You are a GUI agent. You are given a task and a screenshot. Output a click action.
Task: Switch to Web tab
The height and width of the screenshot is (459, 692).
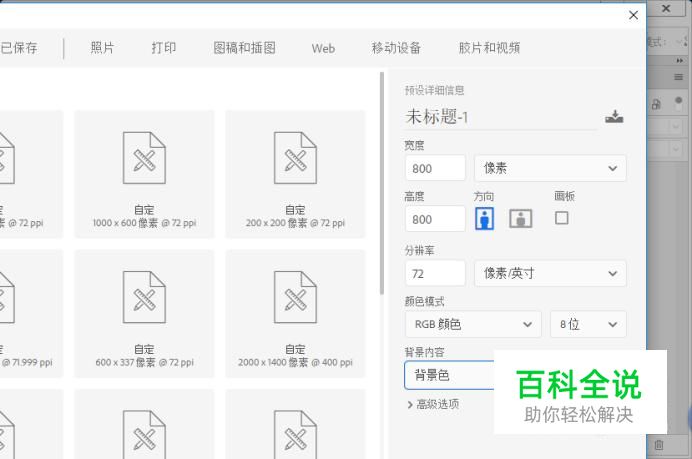[323, 48]
